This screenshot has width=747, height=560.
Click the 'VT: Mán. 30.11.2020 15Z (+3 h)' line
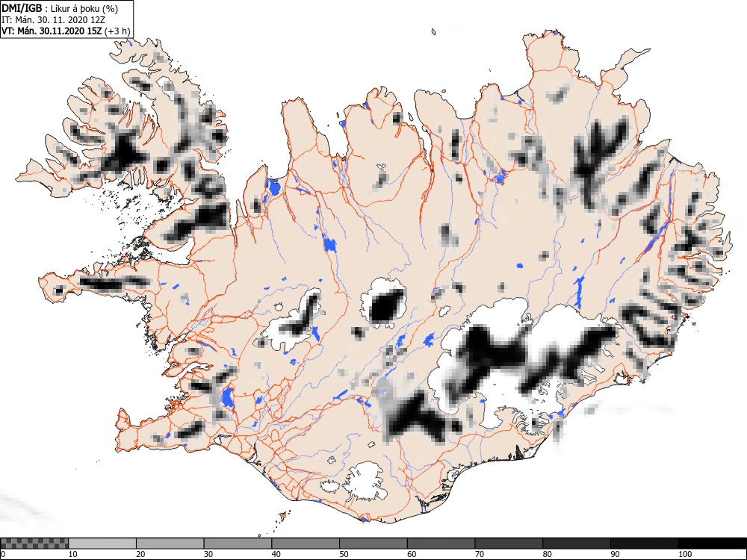[66, 31]
